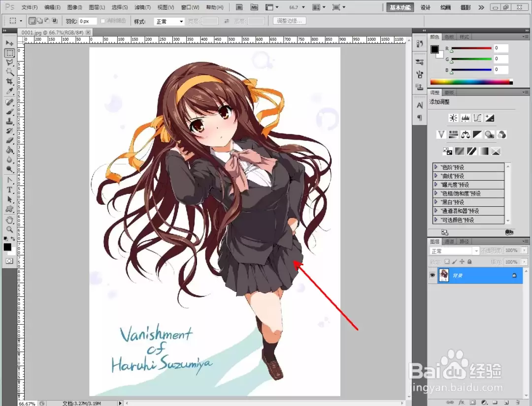Select the Eyedropper tool

9,91
